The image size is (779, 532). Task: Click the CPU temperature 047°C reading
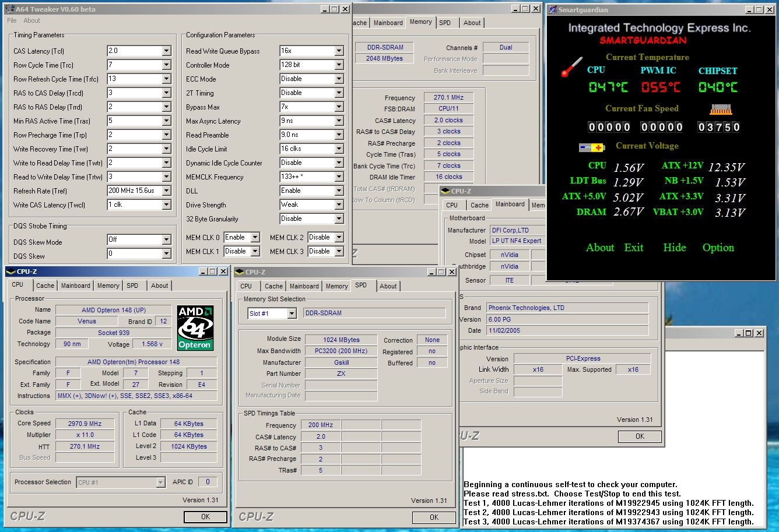point(608,87)
